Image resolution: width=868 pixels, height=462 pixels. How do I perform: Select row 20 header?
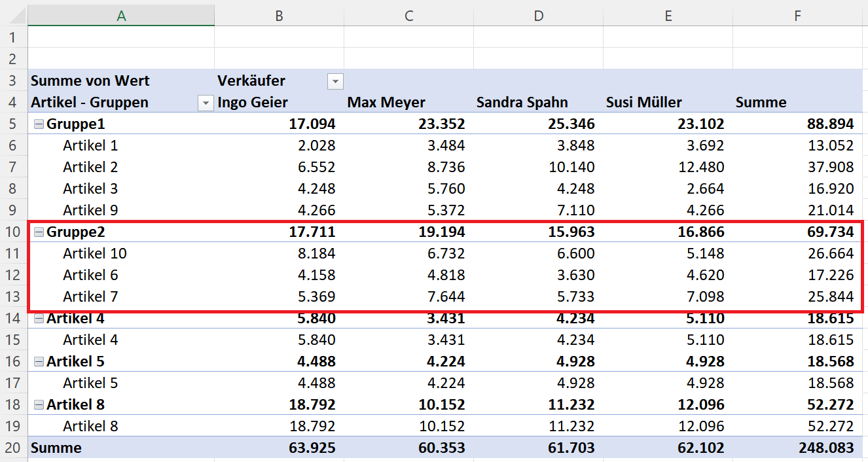click(14, 448)
